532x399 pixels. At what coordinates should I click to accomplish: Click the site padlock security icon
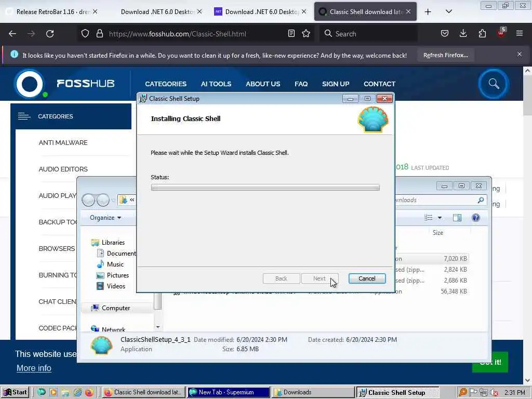pos(99,34)
